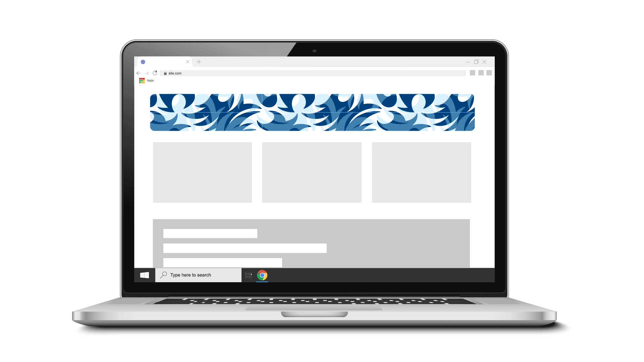Click the third gray content card

421,172
